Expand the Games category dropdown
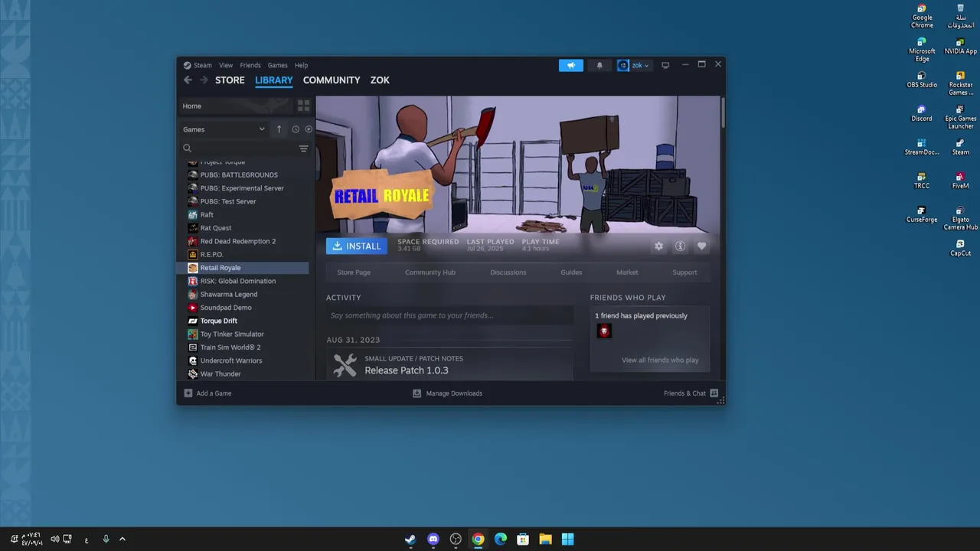 224,129
